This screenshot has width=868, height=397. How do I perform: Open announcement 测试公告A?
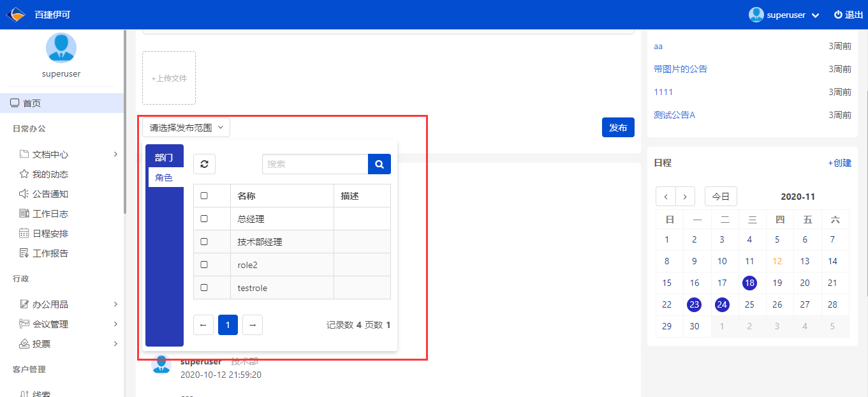(x=674, y=115)
